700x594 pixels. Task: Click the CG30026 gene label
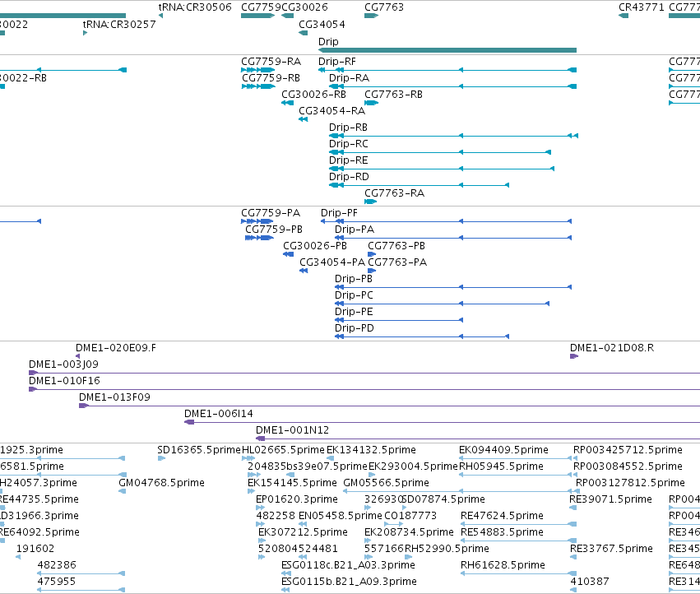305,7
